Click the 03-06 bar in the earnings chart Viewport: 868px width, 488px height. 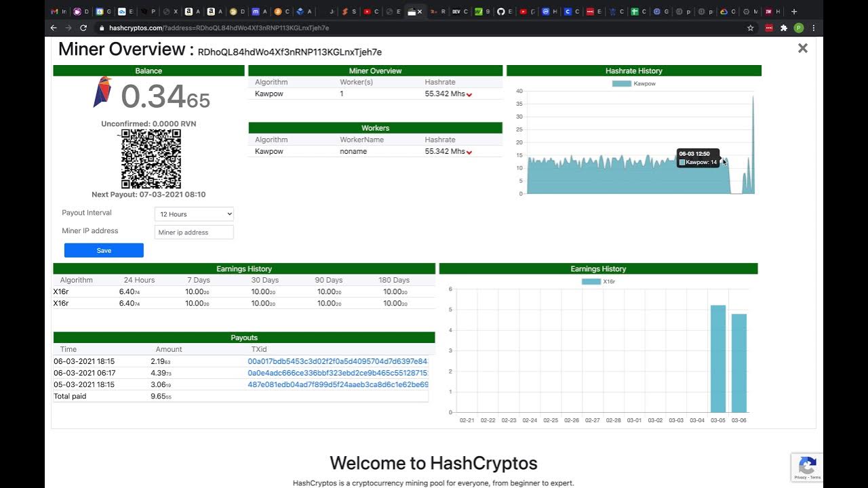tap(739, 363)
